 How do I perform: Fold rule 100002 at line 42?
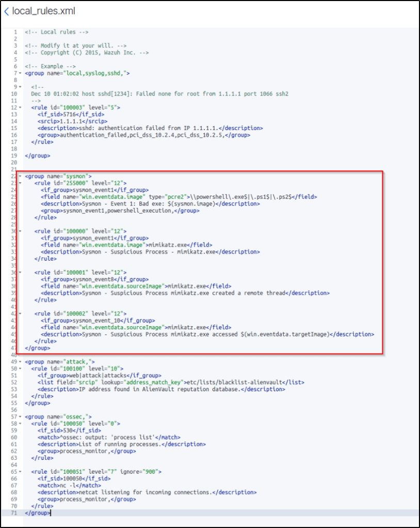pos(20,313)
